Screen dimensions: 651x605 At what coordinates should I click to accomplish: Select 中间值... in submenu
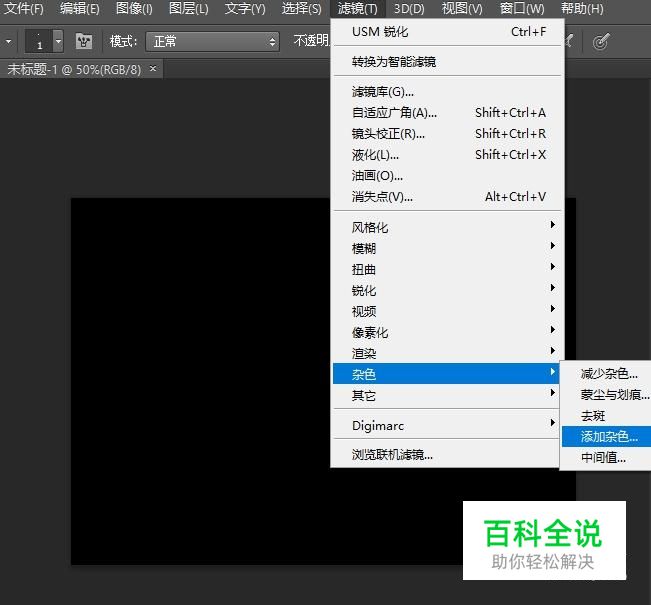[x=607, y=458]
